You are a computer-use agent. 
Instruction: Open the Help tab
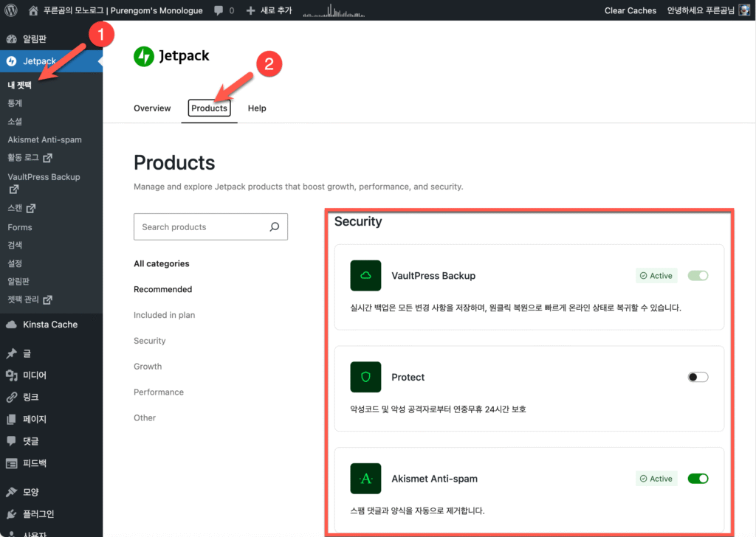(257, 108)
